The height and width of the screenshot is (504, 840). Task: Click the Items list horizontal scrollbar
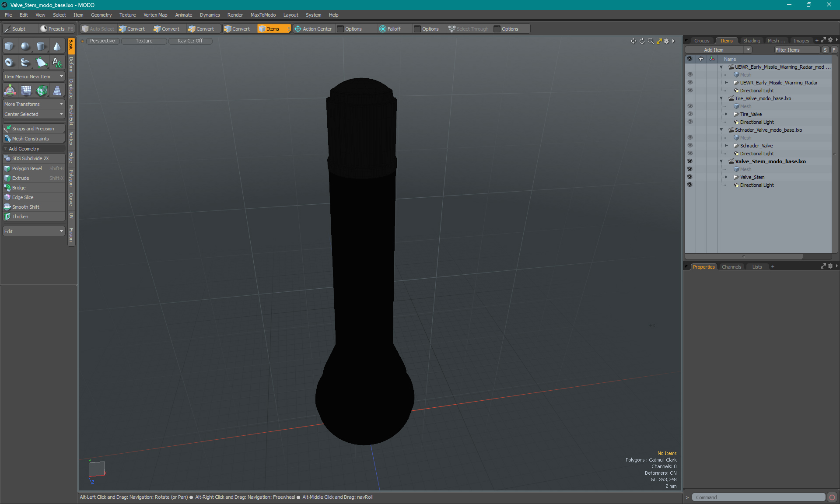point(744,256)
